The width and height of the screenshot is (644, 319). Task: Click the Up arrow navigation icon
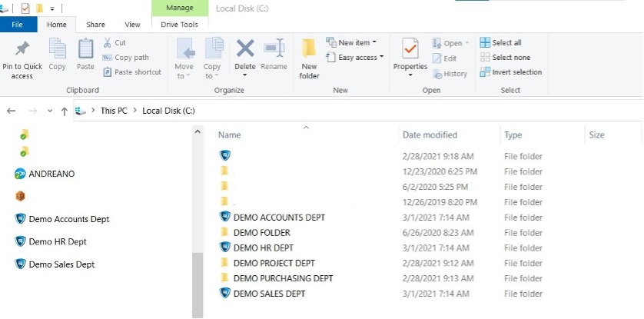[x=64, y=111]
